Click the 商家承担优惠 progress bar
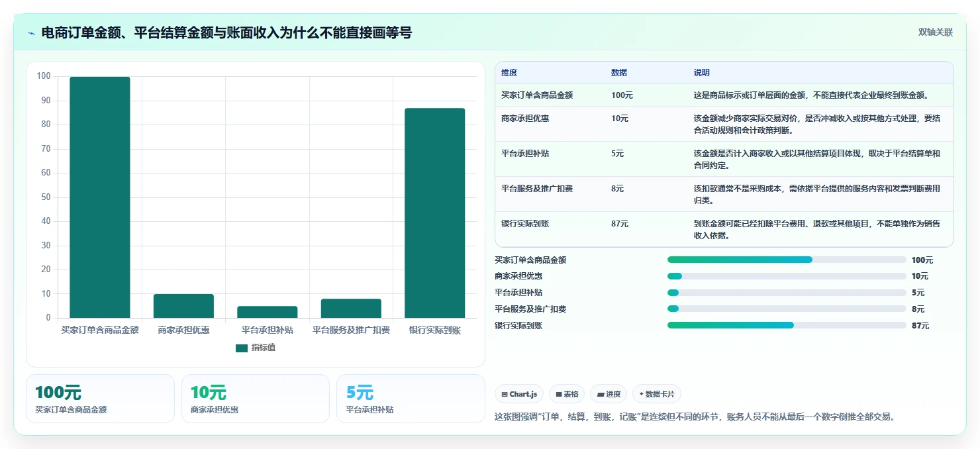This screenshot has width=980, height=449. [787, 276]
